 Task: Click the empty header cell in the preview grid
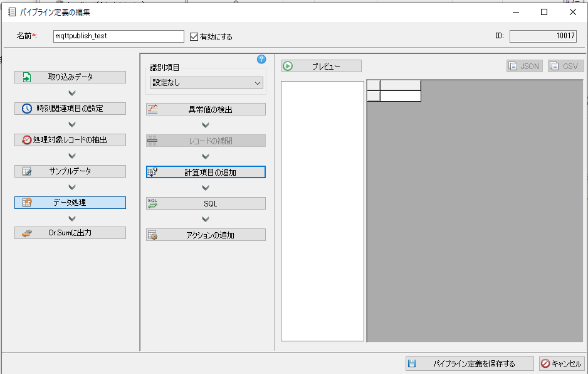(x=401, y=85)
